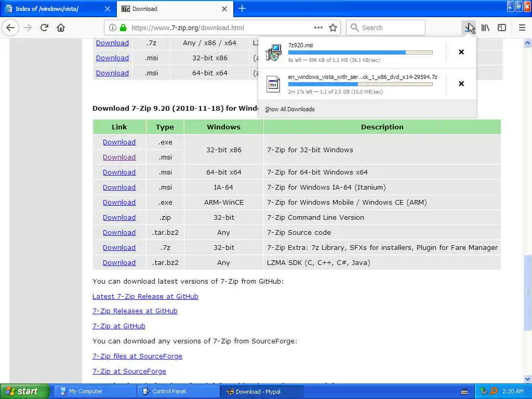The width and height of the screenshot is (532, 399).
Task: Click the Windows column header
Action: (x=223, y=127)
